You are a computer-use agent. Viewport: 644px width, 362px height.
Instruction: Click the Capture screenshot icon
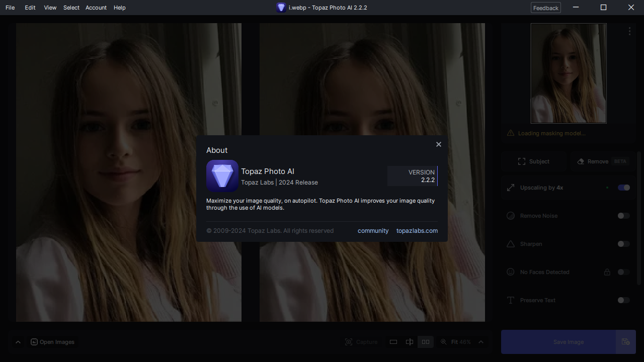click(349, 342)
